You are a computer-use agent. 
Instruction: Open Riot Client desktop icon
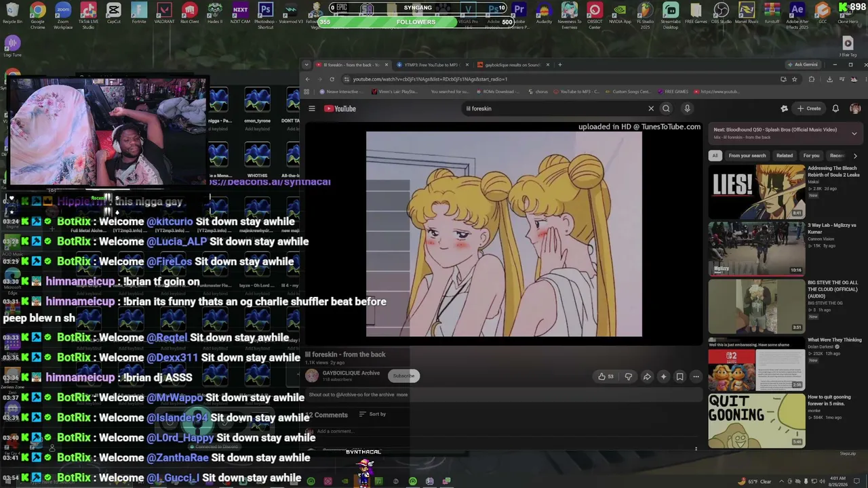[x=189, y=13]
